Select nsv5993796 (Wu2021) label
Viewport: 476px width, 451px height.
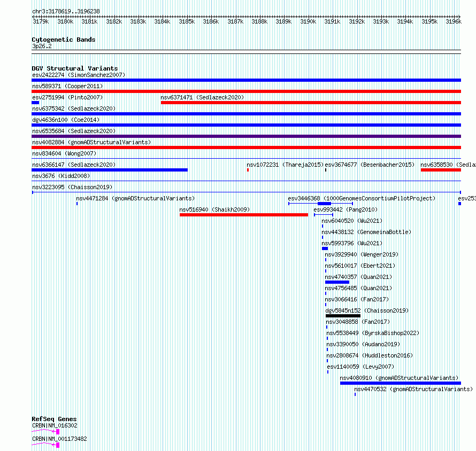[x=352, y=243]
